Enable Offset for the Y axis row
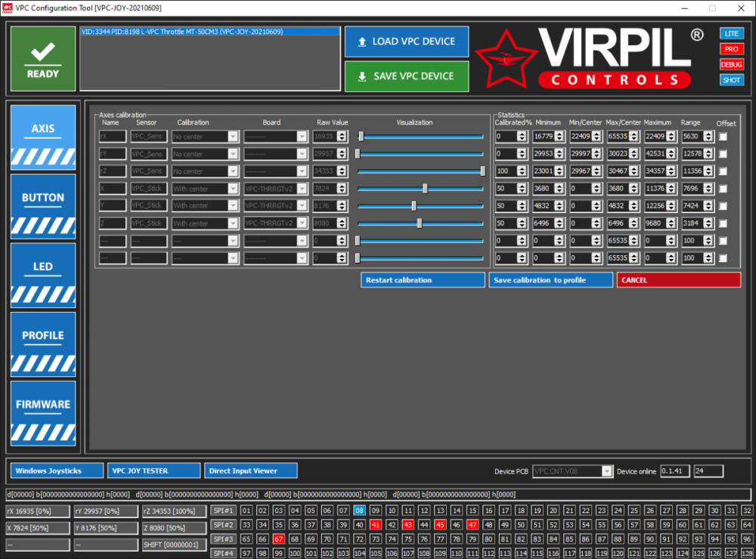Viewport: 756px width, 559px height. (723, 205)
